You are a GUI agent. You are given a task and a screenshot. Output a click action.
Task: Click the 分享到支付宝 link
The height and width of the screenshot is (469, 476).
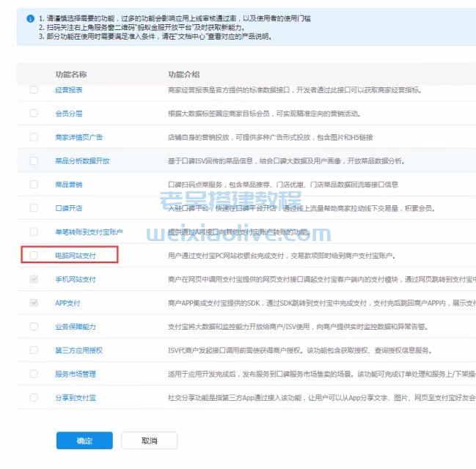click(76, 398)
